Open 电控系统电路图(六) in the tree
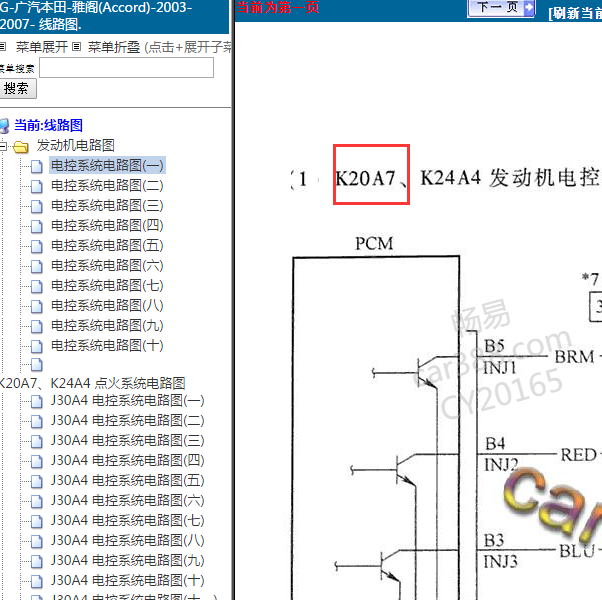This screenshot has height=600, width=602. coord(107,265)
